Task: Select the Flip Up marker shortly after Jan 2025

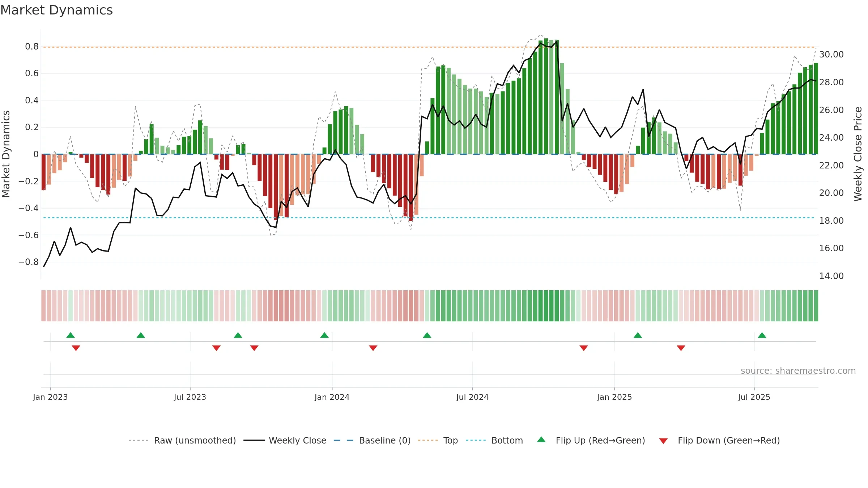Action: (x=638, y=335)
